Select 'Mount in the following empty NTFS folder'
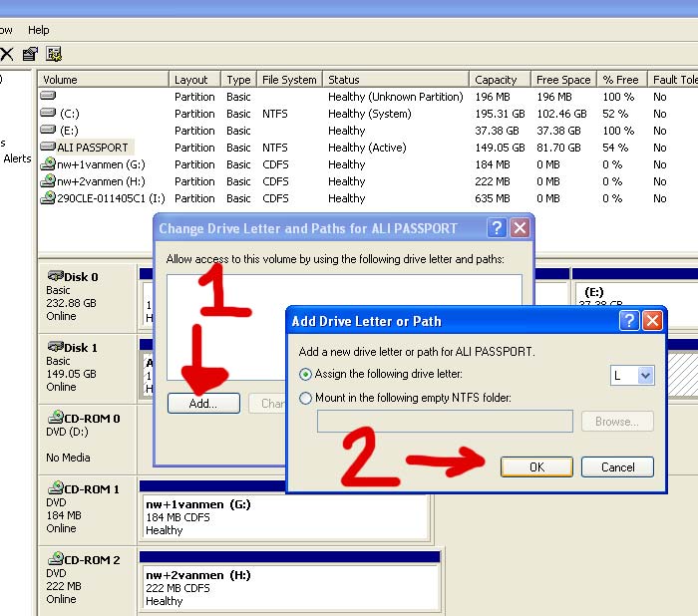Screen dimensions: 698x616 click(305, 398)
